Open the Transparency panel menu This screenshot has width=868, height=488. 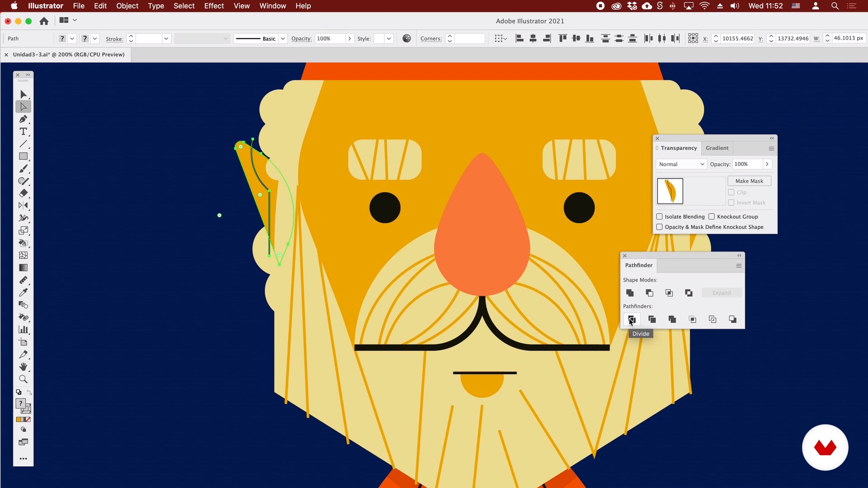coord(771,148)
